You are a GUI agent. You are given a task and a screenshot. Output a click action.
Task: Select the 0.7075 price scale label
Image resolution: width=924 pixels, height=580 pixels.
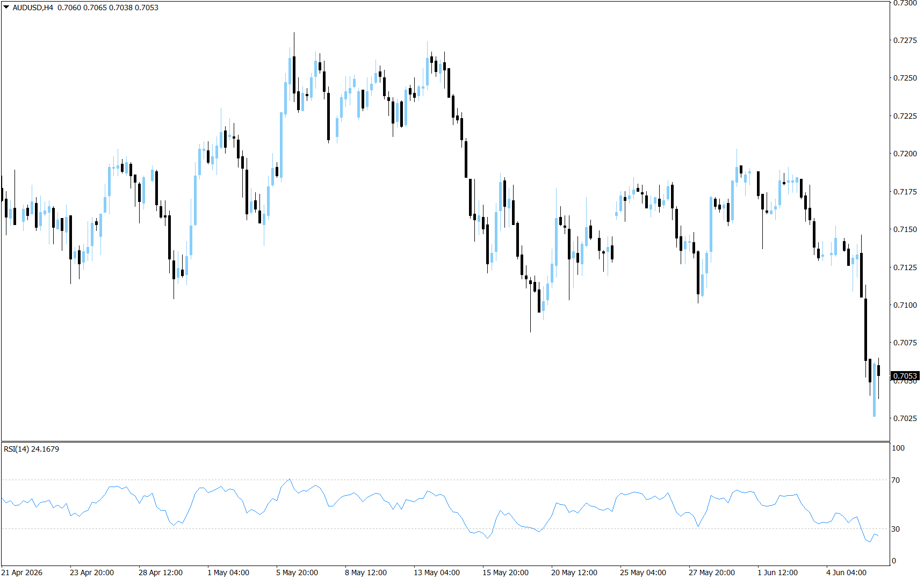[905, 343]
